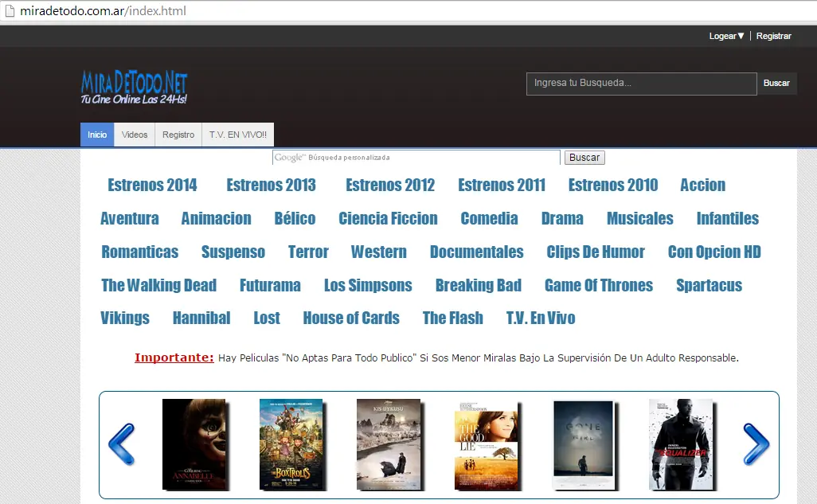Open the Con Opcion HD link
Viewport: 817px width, 504px height.
tap(714, 252)
